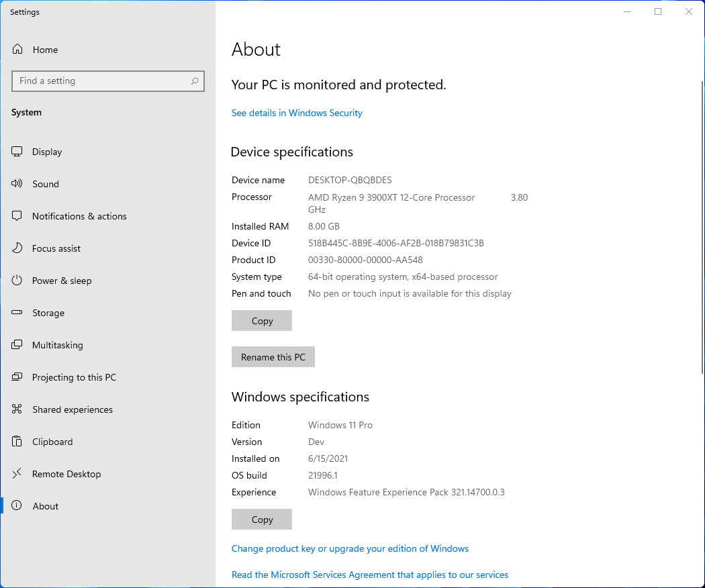
Task: Click the Projecting to this PC icon
Action: coord(17,377)
